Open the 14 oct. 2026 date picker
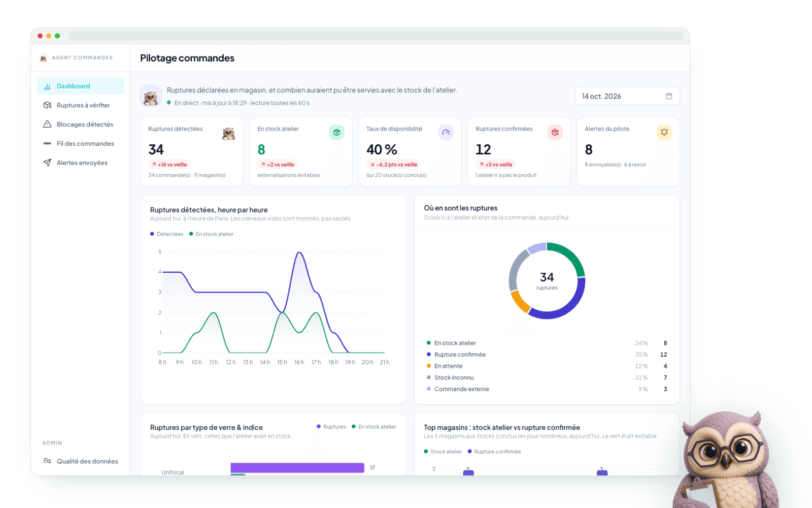The height and width of the screenshot is (508, 812). pos(627,96)
